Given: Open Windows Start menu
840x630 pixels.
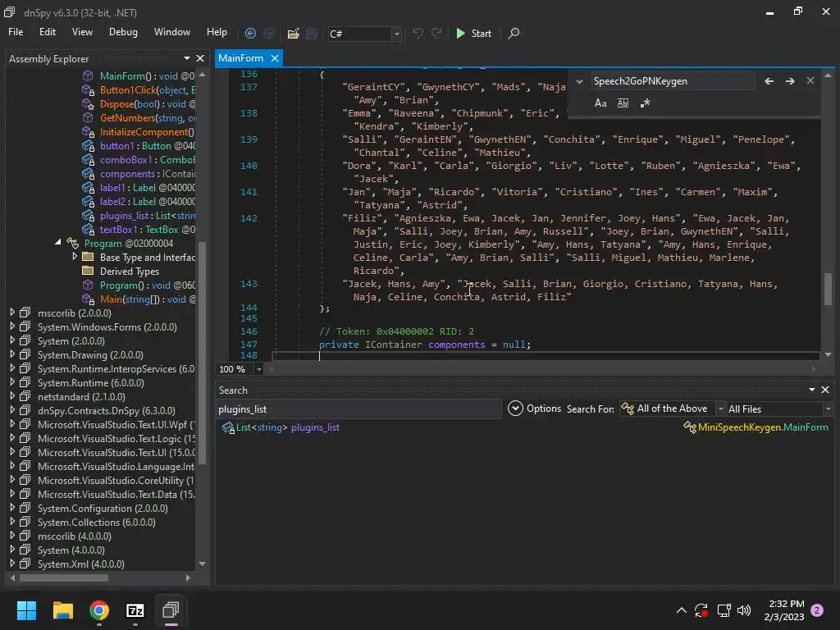Looking at the screenshot, I should pyautogui.click(x=26, y=610).
